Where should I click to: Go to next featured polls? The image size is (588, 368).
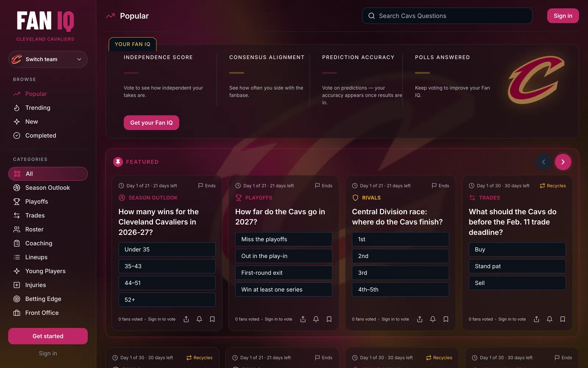(563, 162)
